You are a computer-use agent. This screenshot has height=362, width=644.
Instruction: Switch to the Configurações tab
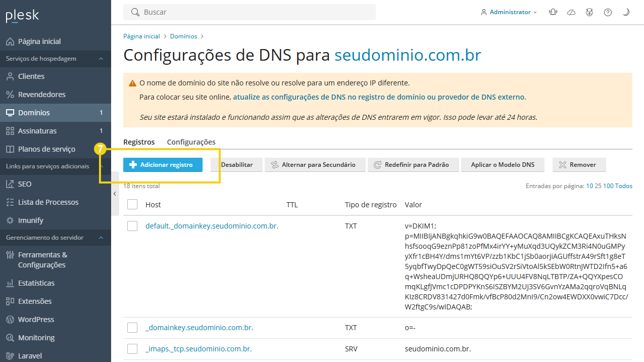pyautogui.click(x=191, y=142)
